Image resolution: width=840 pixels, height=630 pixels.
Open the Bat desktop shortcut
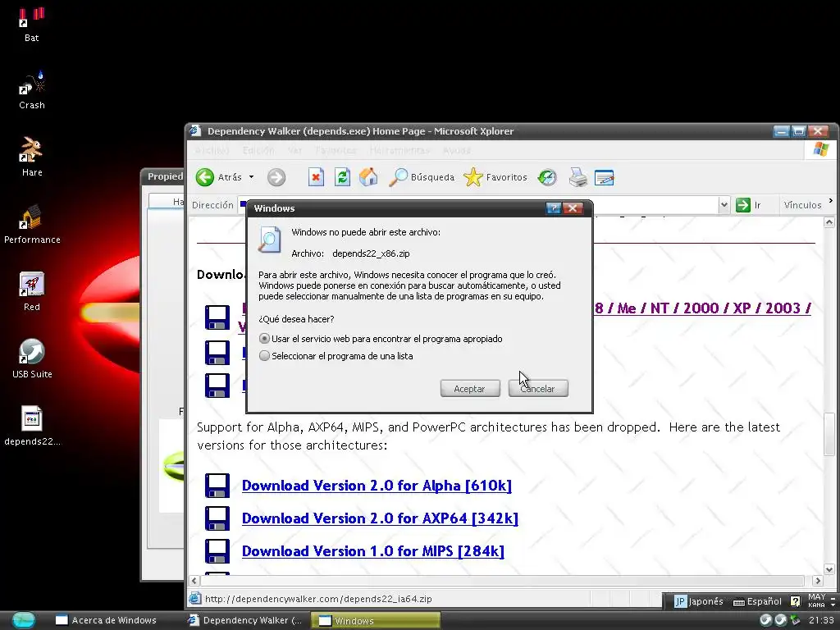(32, 24)
